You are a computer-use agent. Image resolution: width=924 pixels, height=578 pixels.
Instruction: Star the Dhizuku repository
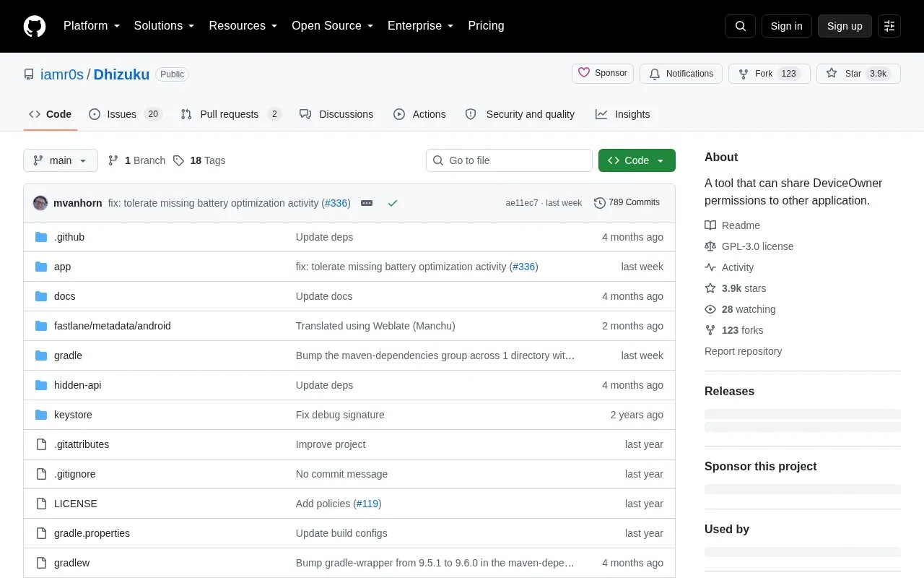(x=858, y=74)
